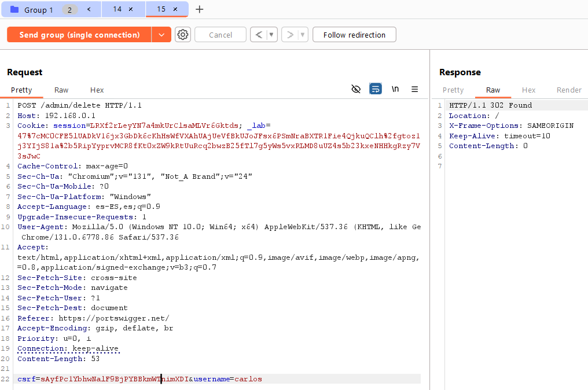Image resolution: width=588 pixels, height=390 pixels.
Task: Switch to tab 14
Action: click(117, 9)
